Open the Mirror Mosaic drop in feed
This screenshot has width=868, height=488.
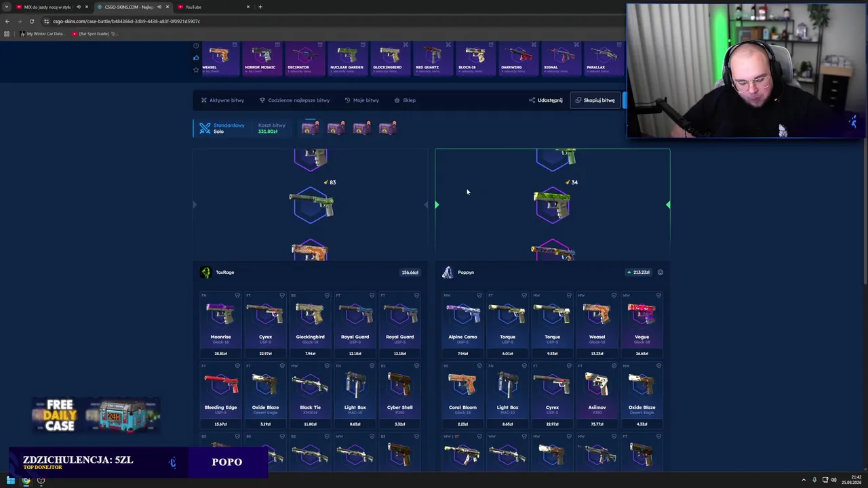tap(261, 58)
